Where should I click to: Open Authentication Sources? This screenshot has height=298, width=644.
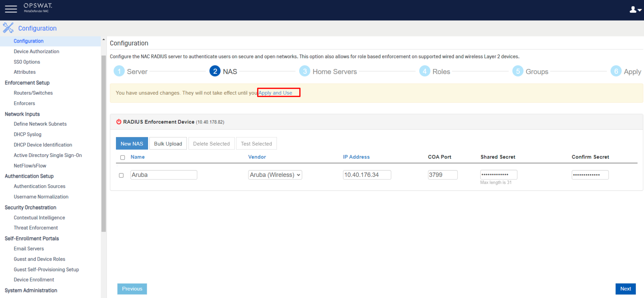click(39, 186)
